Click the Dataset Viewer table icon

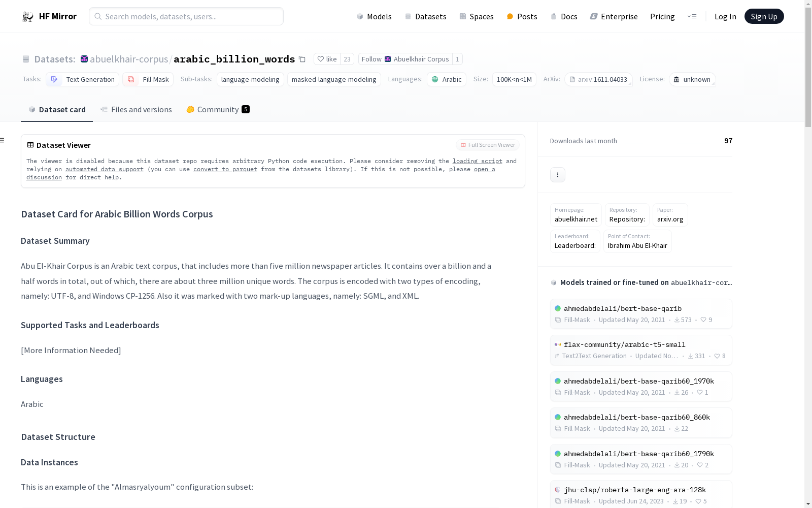point(30,145)
